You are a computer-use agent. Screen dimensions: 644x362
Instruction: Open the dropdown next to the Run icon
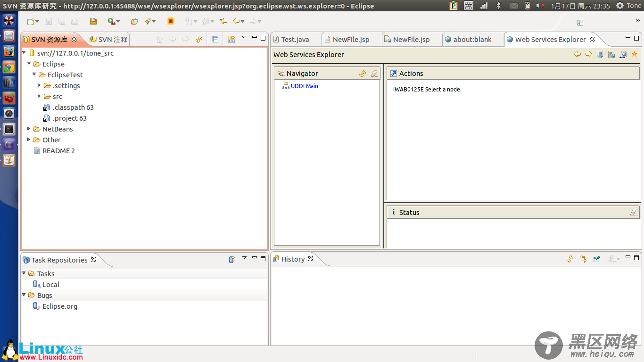coord(118,22)
